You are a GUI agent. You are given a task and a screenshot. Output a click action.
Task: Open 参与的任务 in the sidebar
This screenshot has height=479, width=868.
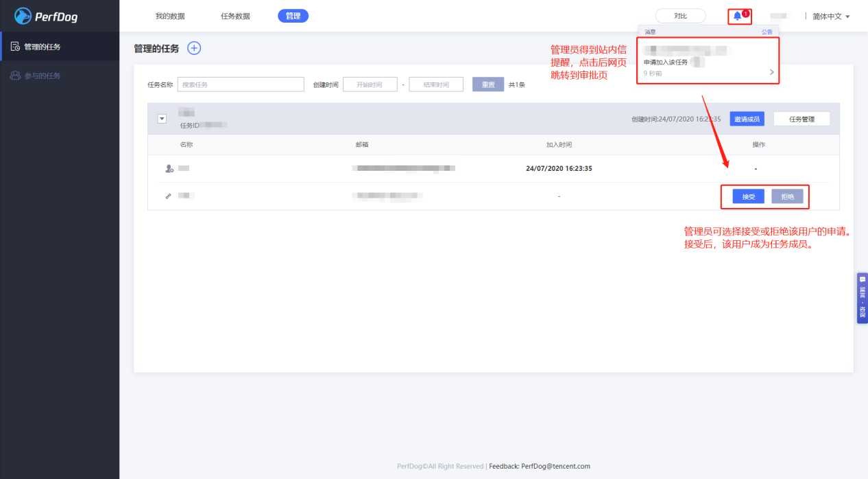(60, 75)
